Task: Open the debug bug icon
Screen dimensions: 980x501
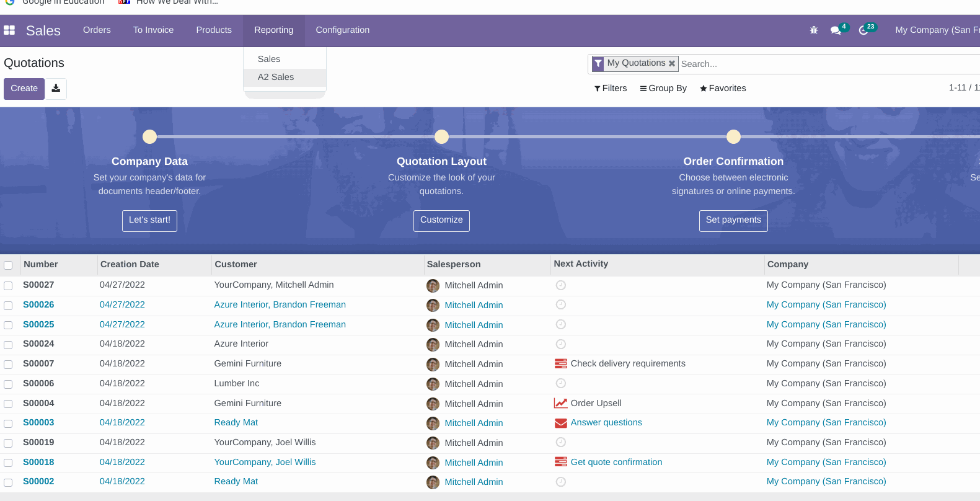Action: coord(814,30)
